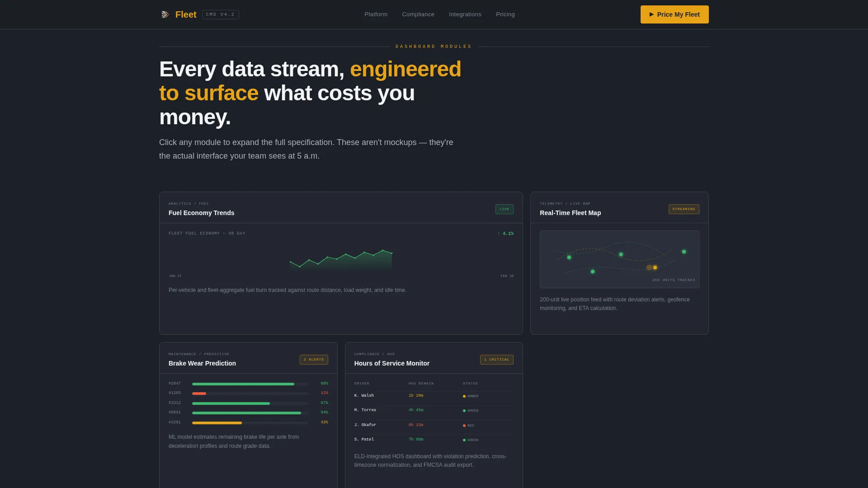The image size is (868, 488).
Task: Click the brake wear bar for #3312
Action: click(x=250, y=404)
